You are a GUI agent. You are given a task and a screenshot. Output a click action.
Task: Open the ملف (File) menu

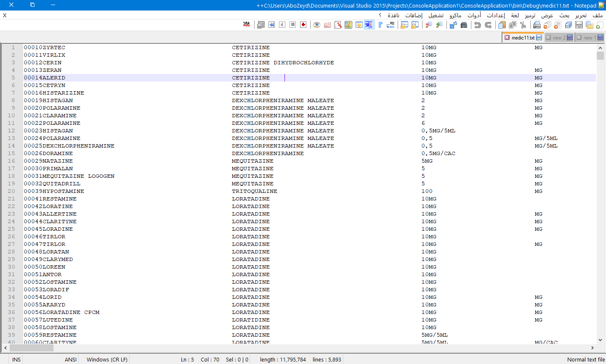tap(598, 16)
